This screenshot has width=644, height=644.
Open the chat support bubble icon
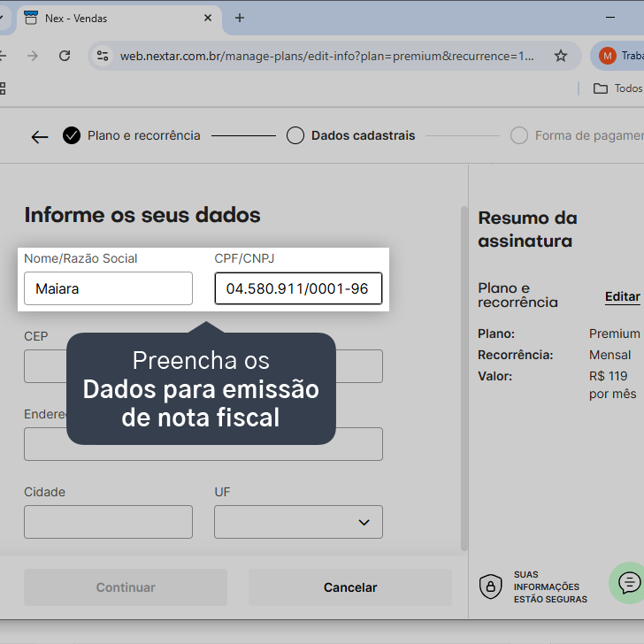tap(628, 582)
